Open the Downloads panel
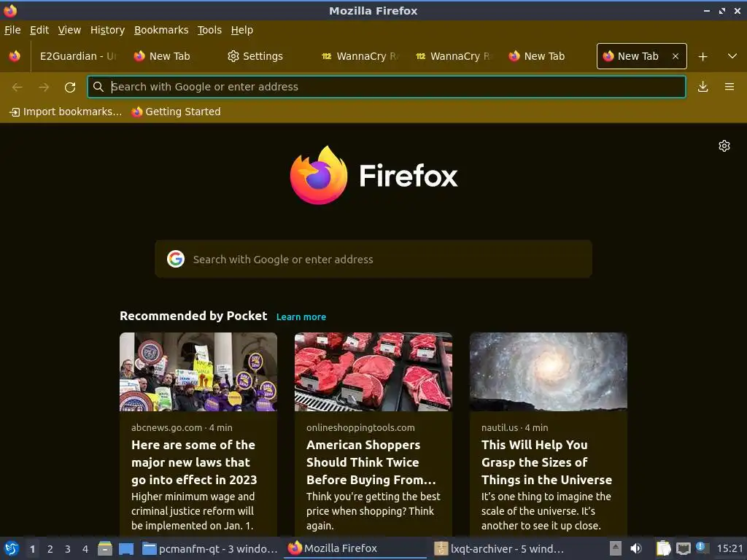 tap(703, 87)
